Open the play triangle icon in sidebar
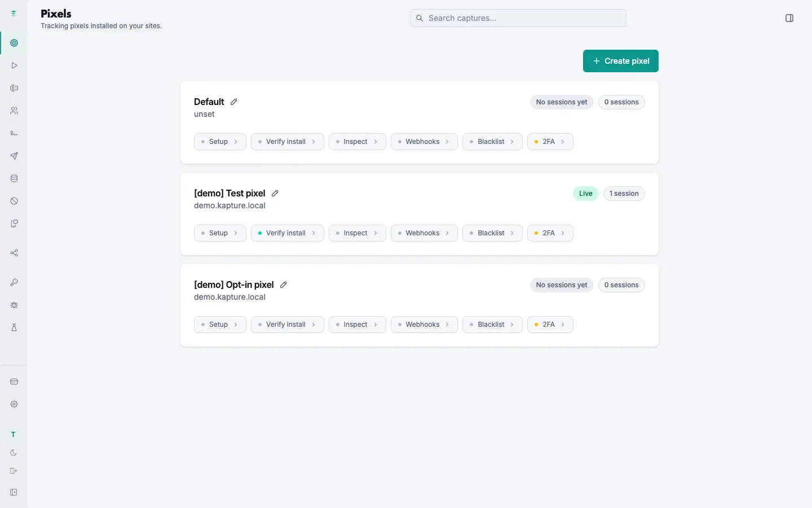The image size is (812, 508). pyautogui.click(x=14, y=65)
